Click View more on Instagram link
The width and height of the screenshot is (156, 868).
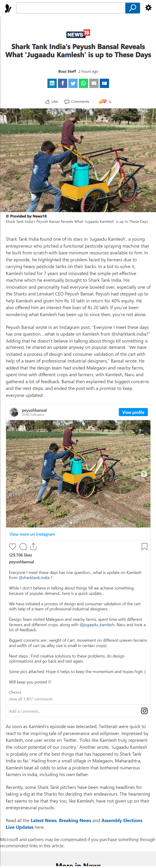tap(32, 534)
